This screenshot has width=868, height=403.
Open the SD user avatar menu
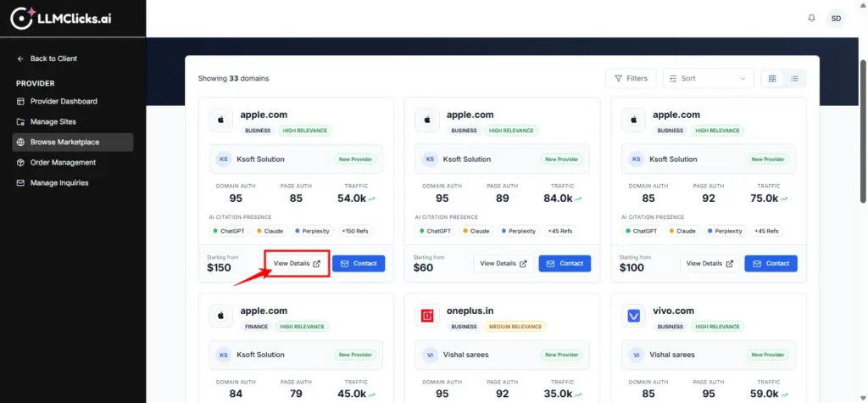[837, 18]
